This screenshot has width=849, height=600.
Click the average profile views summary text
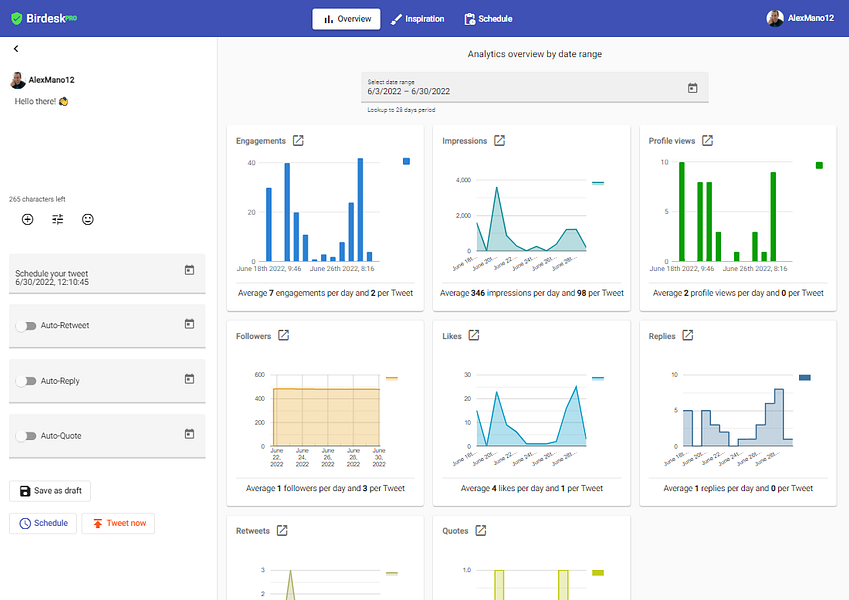click(738, 293)
